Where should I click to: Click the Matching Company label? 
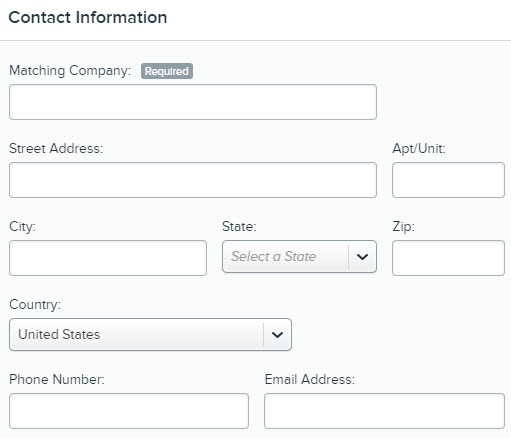click(x=70, y=71)
